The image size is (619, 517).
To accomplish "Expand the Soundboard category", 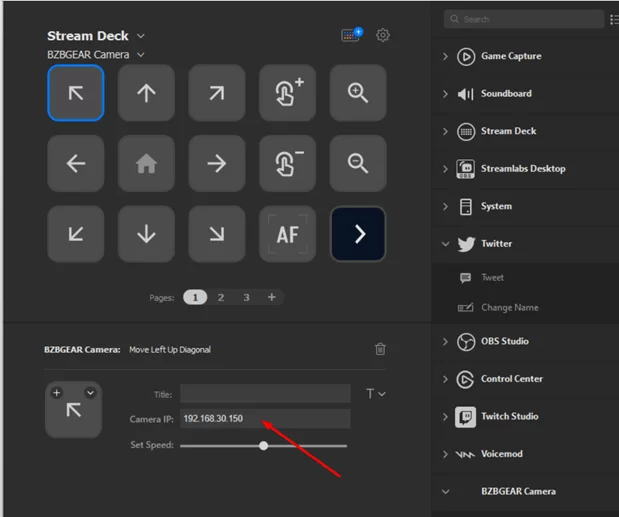I will [x=445, y=94].
